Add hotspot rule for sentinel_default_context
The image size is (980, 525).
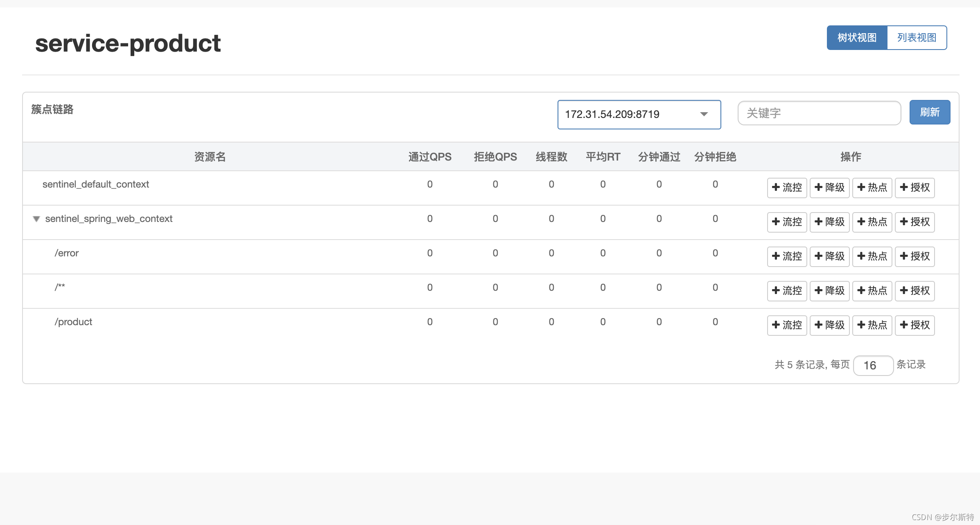(872, 188)
